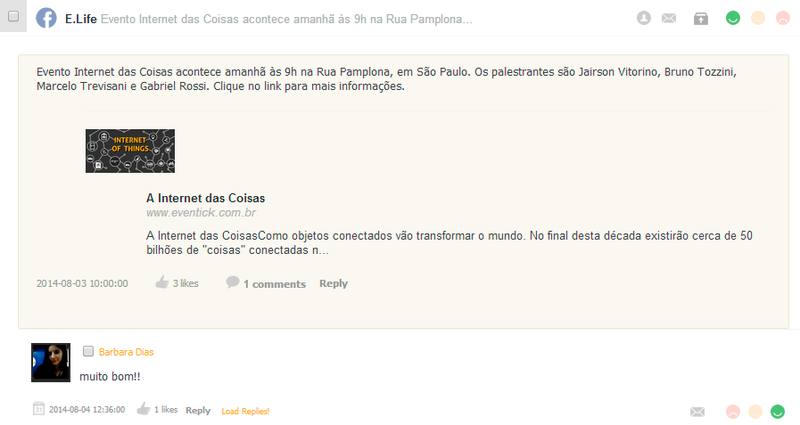Click the envelope icon in post header
The image size is (800, 425).
pos(669,18)
